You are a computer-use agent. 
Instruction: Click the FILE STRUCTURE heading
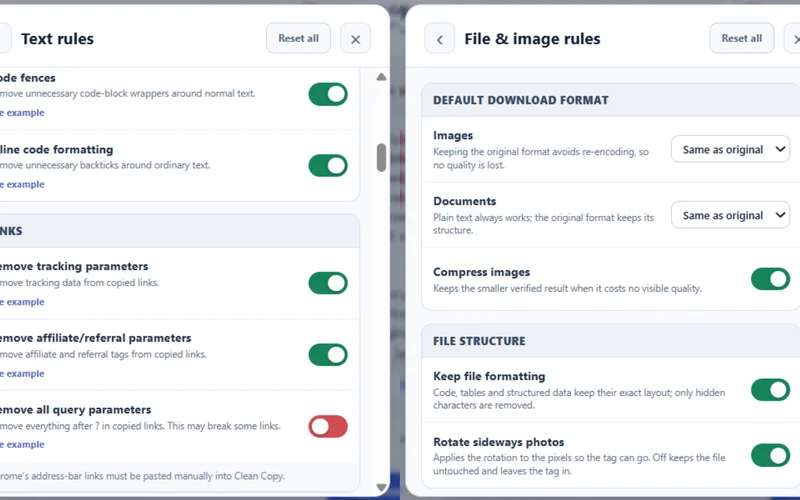(479, 341)
